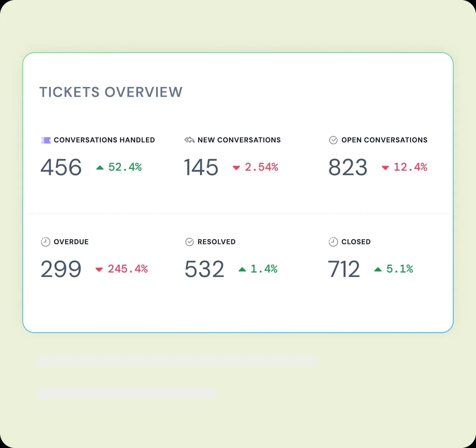This screenshot has width=476, height=448.
Task: Click the green up arrow beside 52.4%
Action: point(100,168)
